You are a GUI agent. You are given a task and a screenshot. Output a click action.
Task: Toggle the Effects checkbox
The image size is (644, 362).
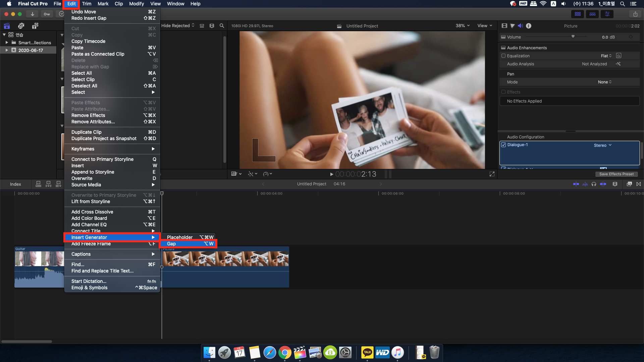coord(503,92)
